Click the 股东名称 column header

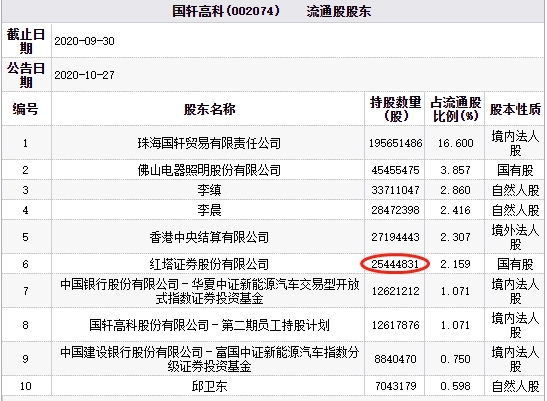point(209,109)
